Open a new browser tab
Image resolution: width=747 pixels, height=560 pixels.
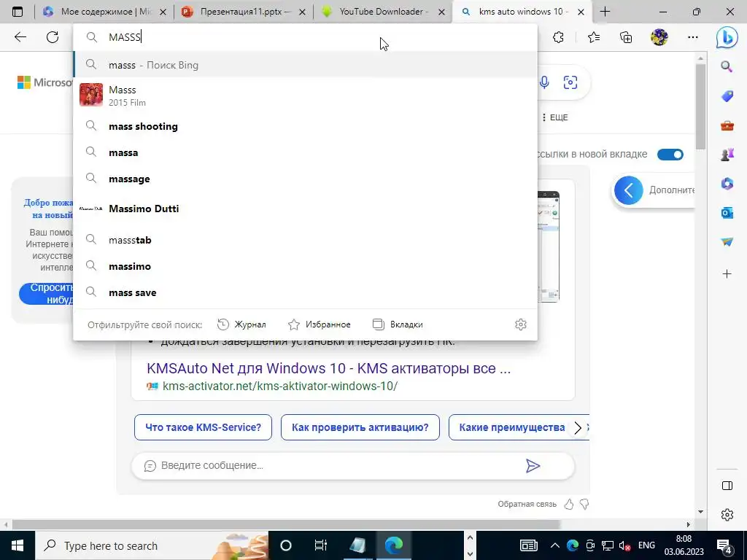click(x=605, y=12)
